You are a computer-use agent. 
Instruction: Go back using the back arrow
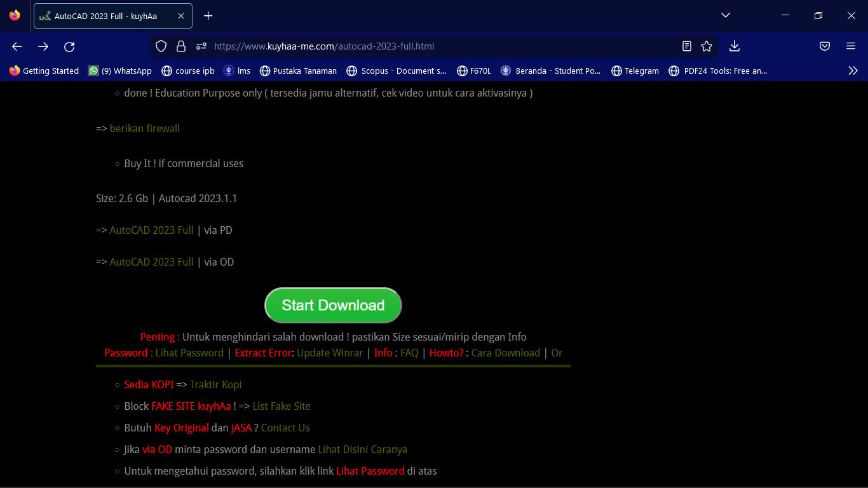17,46
